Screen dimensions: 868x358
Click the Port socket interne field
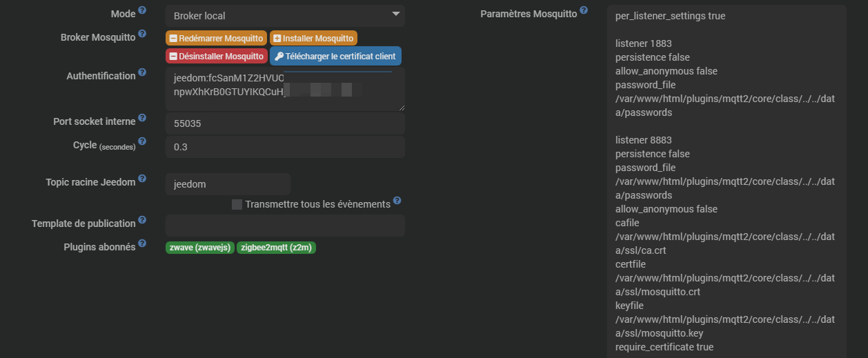pos(285,123)
